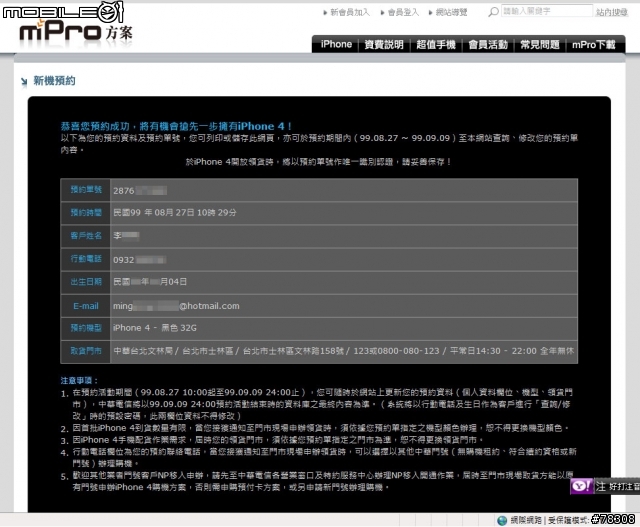Click the globe icon in status bar
The width and height of the screenshot is (640, 527).
point(502,520)
